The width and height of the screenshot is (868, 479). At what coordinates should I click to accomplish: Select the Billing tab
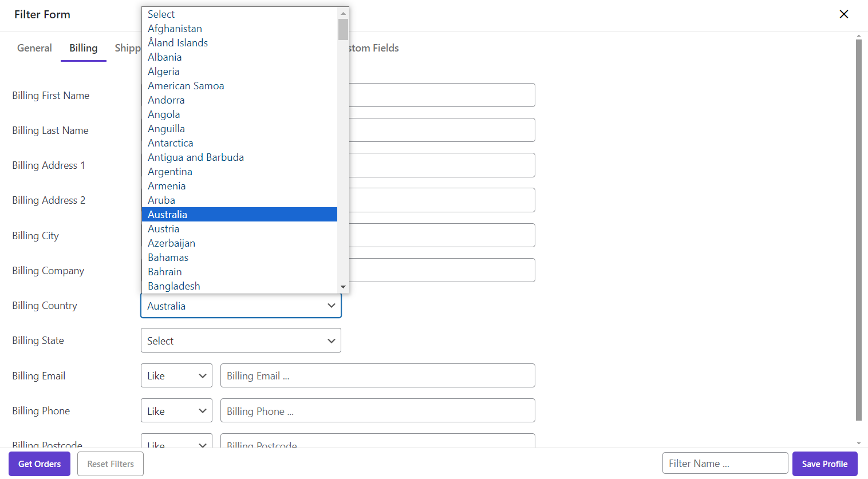pyautogui.click(x=84, y=48)
